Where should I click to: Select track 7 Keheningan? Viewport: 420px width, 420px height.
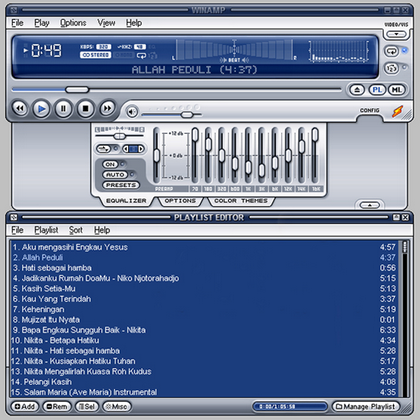(204, 309)
